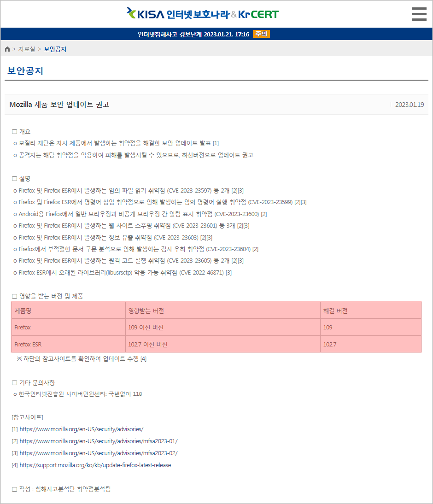Select the CVE-2023-23605 remote code line
This screenshot has height=504, width=433.
tap(128, 261)
